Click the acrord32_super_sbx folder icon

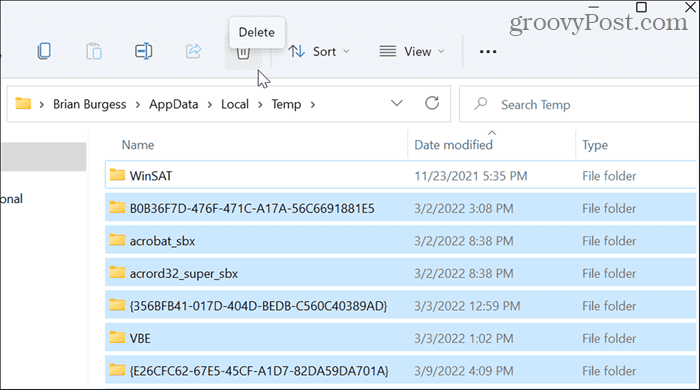pyautogui.click(x=117, y=272)
